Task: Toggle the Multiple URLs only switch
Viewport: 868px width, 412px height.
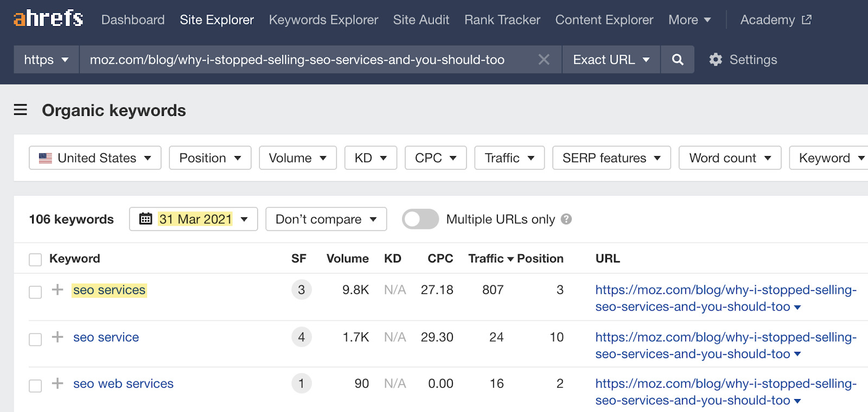Action: tap(420, 219)
